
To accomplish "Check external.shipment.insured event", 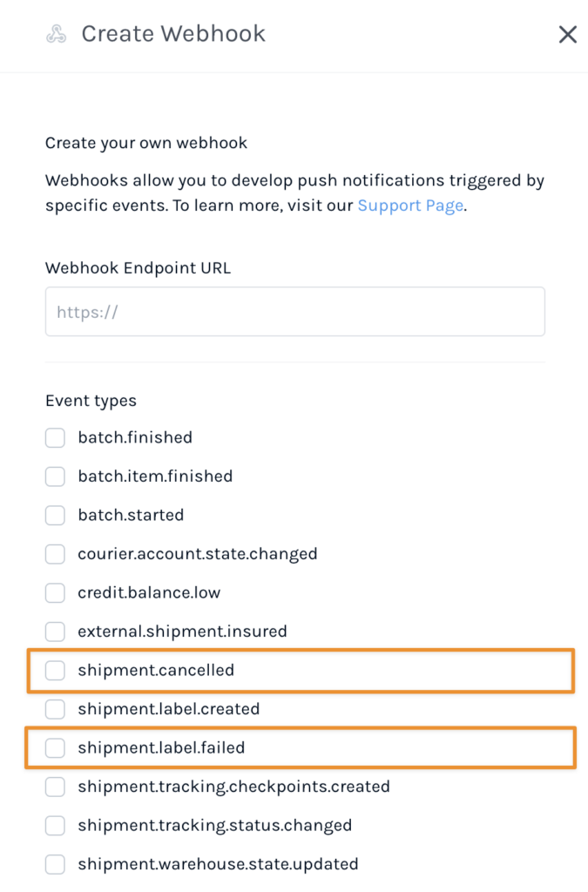I will 55,632.
